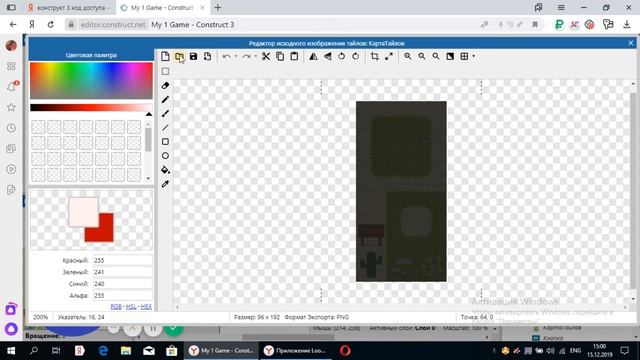Reload the page in the browser
Image resolution: width=640 pixels, height=360 pixels.
click(x=51, y=25)
